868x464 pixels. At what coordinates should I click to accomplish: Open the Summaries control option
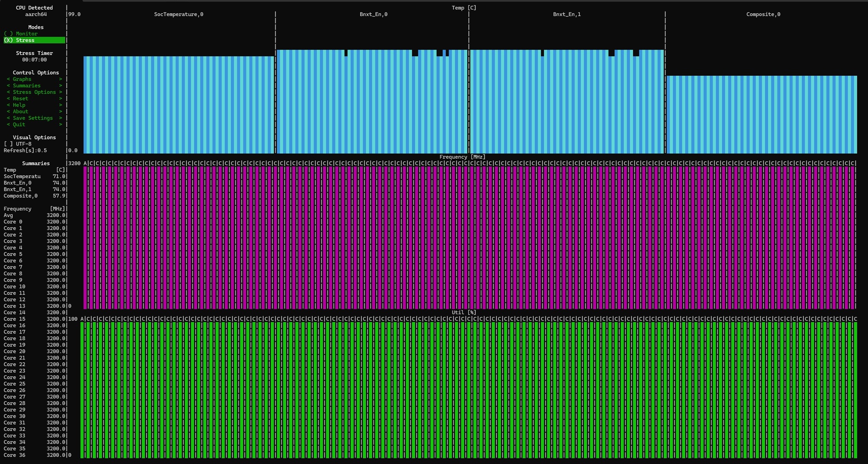pyautogui.click(x=26, y=85)
